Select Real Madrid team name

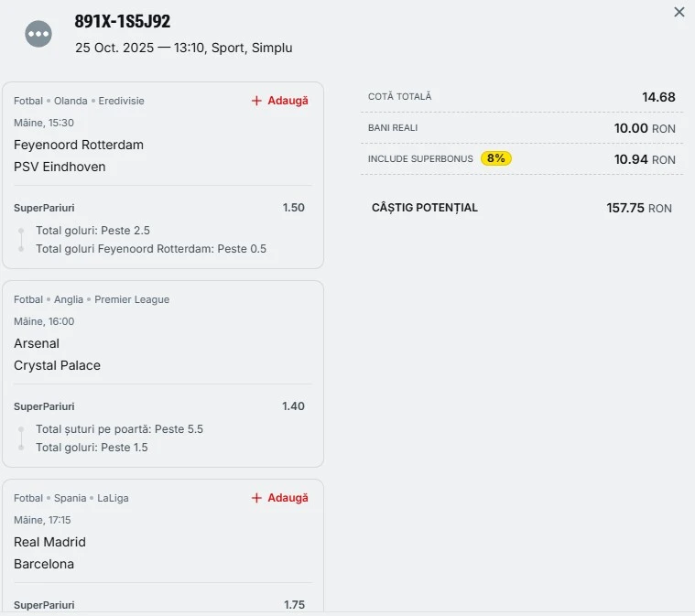pos(49,542)
